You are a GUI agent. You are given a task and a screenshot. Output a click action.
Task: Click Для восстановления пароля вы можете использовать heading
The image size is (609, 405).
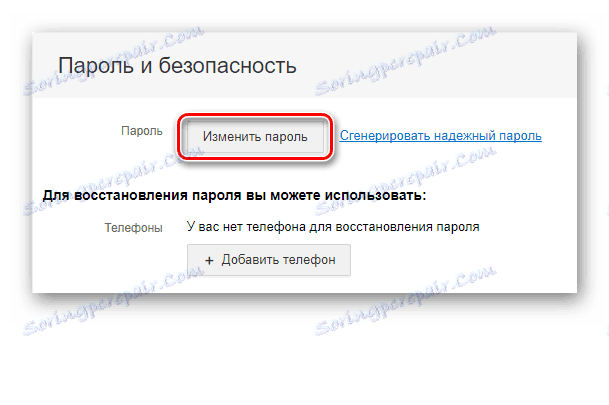234,195
